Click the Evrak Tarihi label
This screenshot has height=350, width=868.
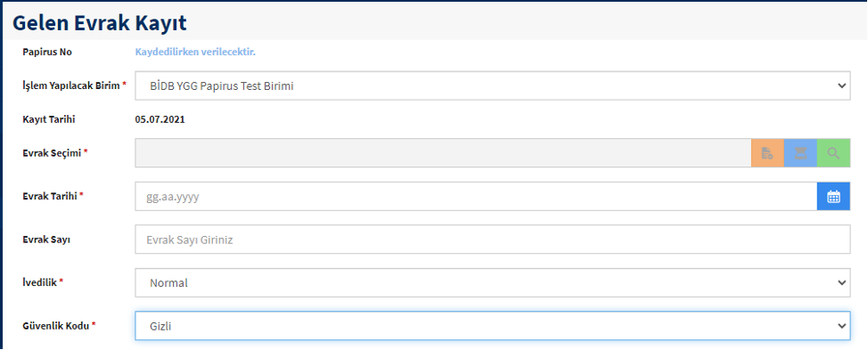click(x=53, y=196)
